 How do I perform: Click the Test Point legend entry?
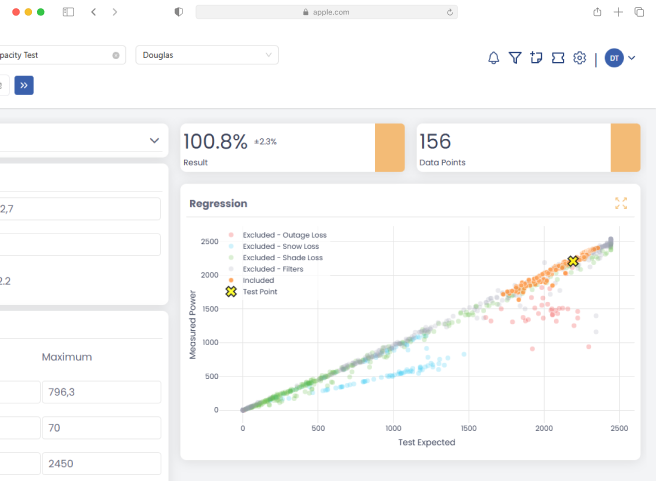pyautogui.click(x=260, y=292)
